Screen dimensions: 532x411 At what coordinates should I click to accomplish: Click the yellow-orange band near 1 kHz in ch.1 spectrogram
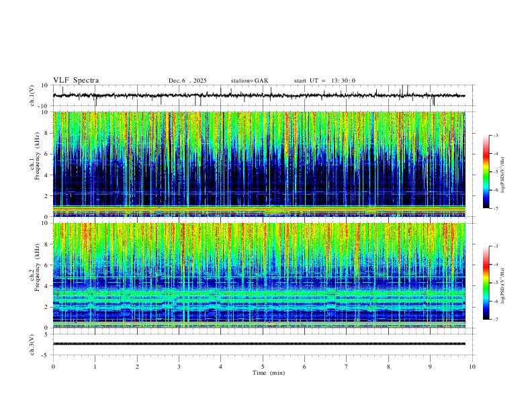click(x=259, y=210)
